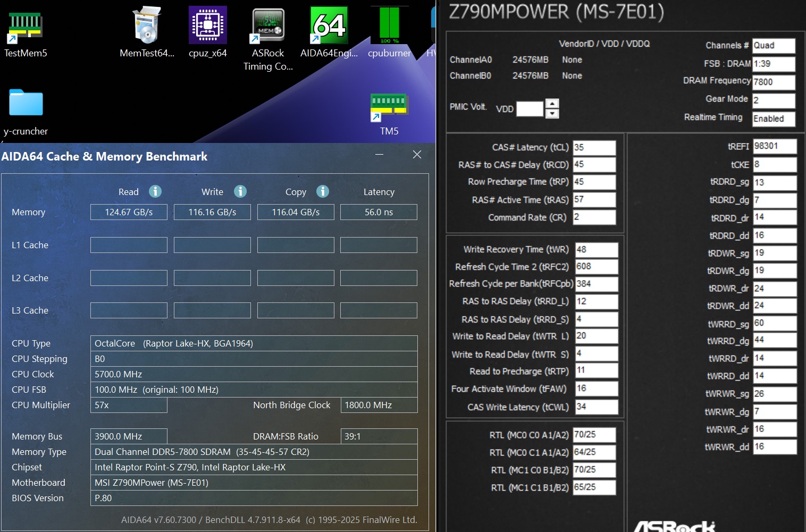Show info for the Read benchmark column

pos(155,191)
